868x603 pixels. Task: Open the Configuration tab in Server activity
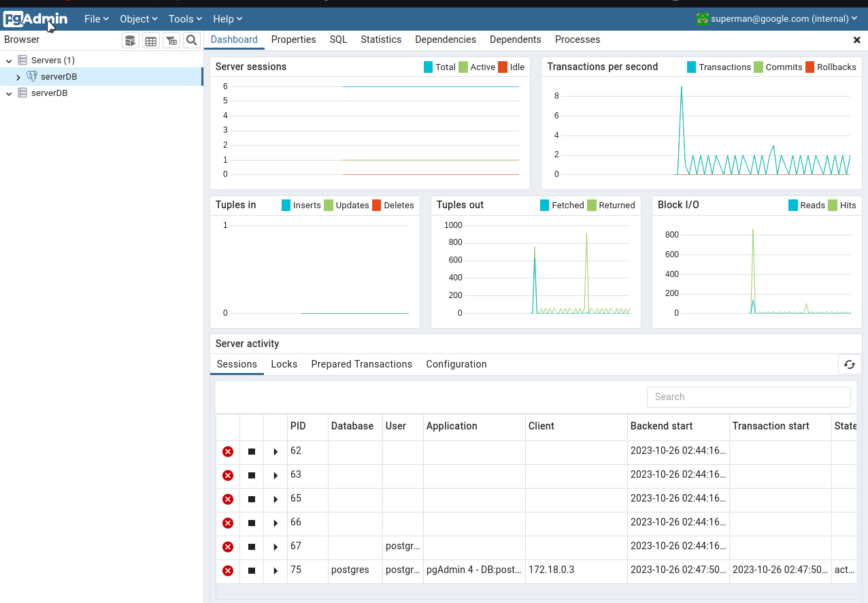tap(456, 364)
